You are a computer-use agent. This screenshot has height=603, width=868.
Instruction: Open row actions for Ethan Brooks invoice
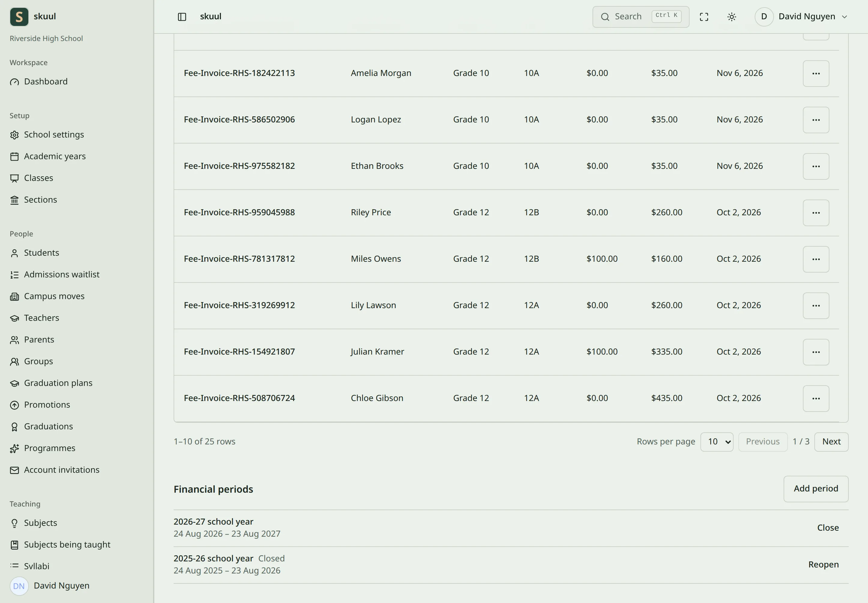[816, 166]
